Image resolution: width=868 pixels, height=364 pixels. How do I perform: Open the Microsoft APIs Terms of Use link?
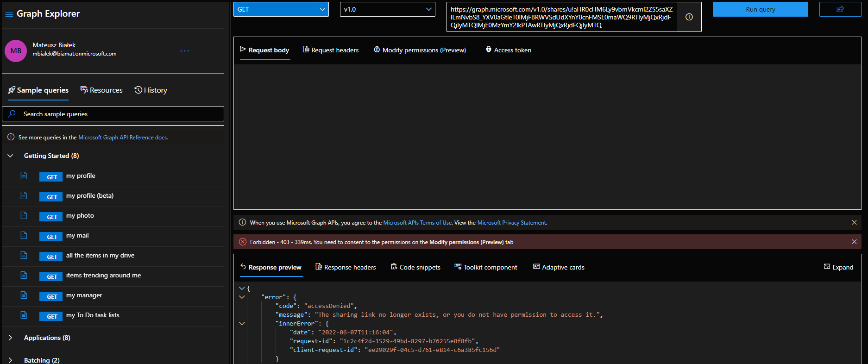point(417,223)
